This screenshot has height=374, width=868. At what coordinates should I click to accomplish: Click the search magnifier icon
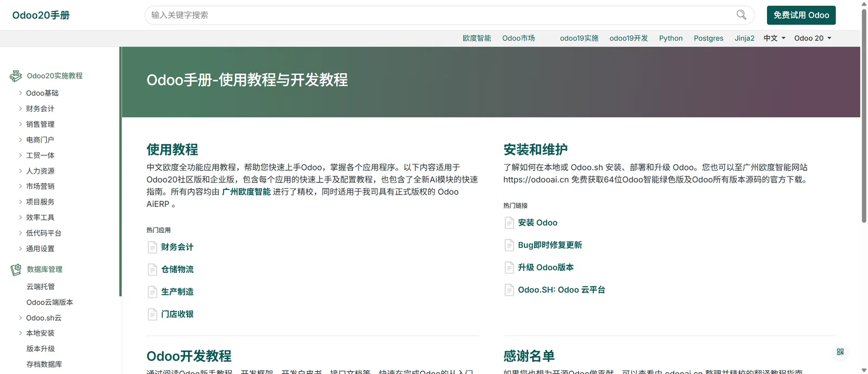click(741, 15)
